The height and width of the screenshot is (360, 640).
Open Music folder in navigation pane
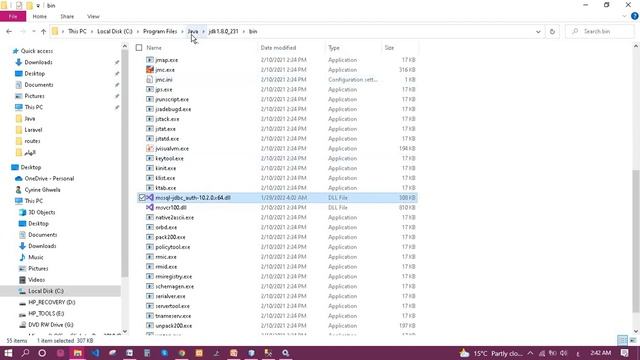click(x=36, y=257)
